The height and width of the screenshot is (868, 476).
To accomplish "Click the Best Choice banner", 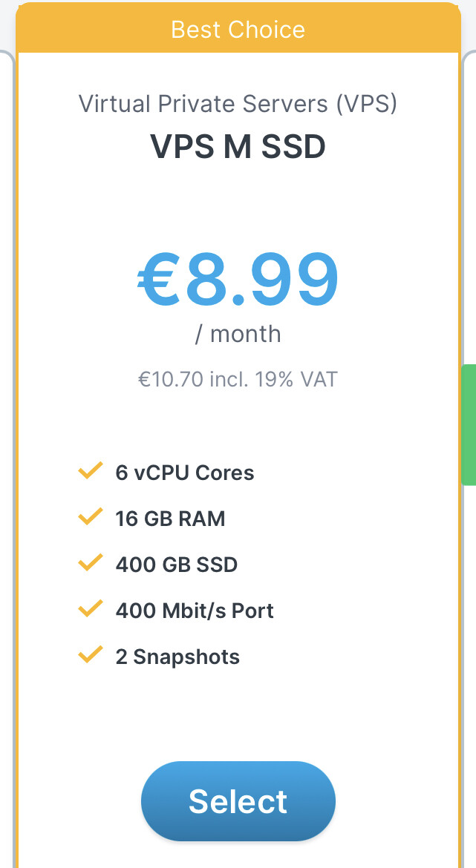I will coord(238,29).
